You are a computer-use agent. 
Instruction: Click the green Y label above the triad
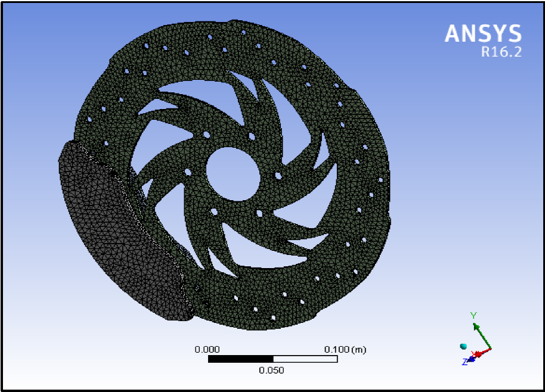[x=473, y=315]
